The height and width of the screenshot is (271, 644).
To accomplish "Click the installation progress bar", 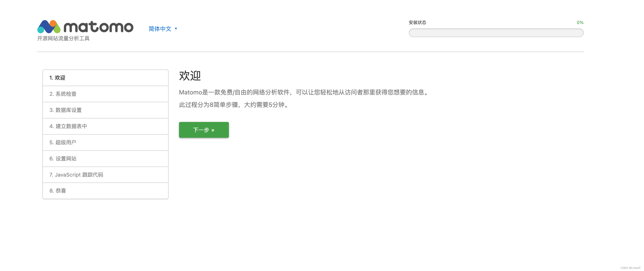I will coord(496,33).
